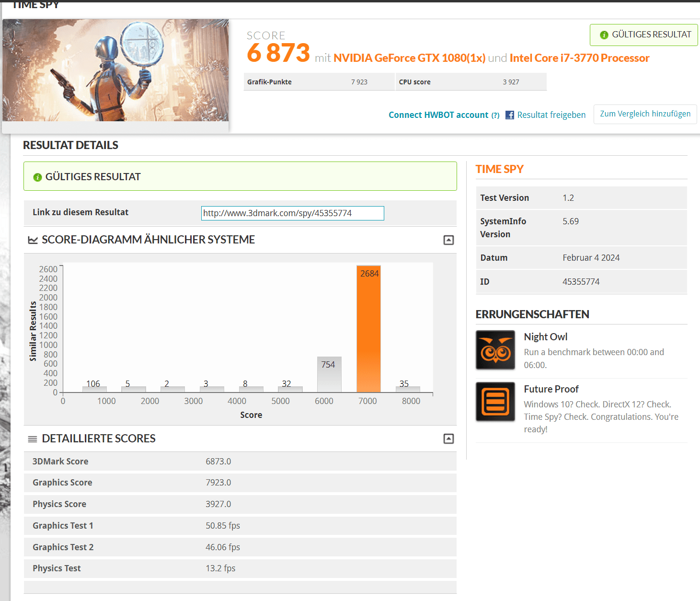The height and width of the screenshot is (601, 700).
Task: Click the Future Proof achievement title
Action: 551,389
